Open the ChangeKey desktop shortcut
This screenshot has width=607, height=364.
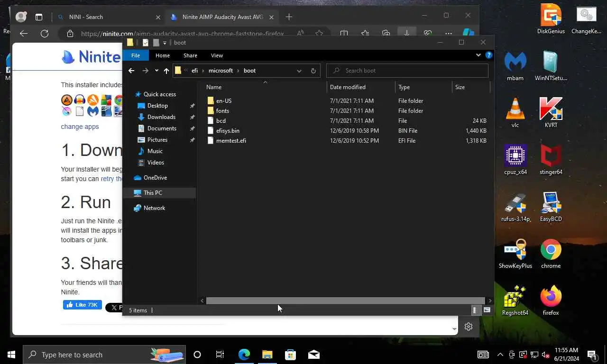(x=586, y=19)
